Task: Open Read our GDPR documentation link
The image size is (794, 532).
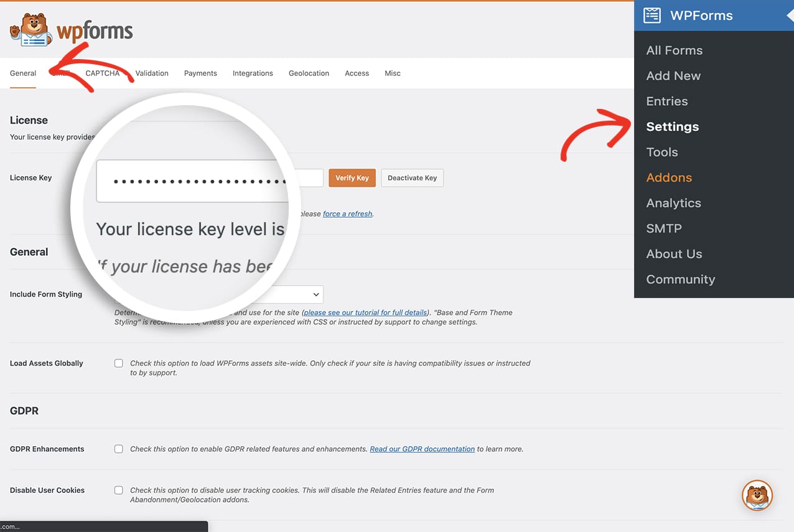Action: pos(422,449)
